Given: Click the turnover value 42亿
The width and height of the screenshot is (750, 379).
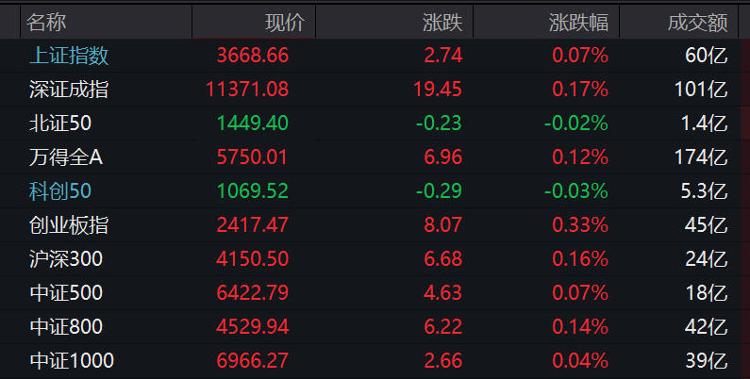Looking at the screenshot, I should (706, 327).
